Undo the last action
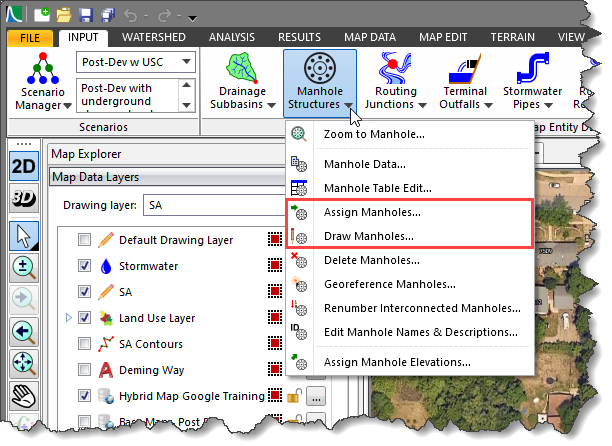This screenshot has width=612, height=446. (x=130, y=16)
